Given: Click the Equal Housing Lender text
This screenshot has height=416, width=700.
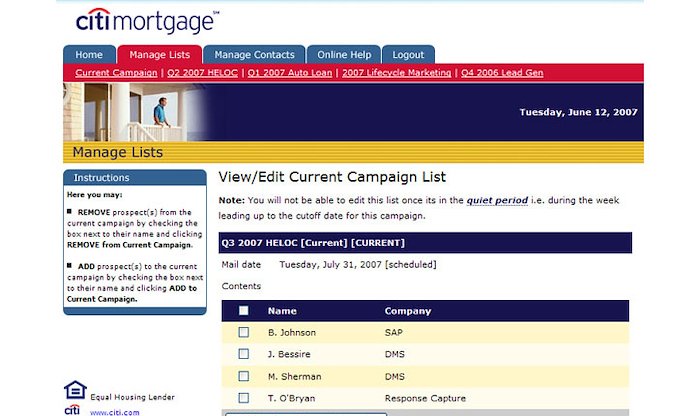Looking at the screenshot, I should (132, 397).
